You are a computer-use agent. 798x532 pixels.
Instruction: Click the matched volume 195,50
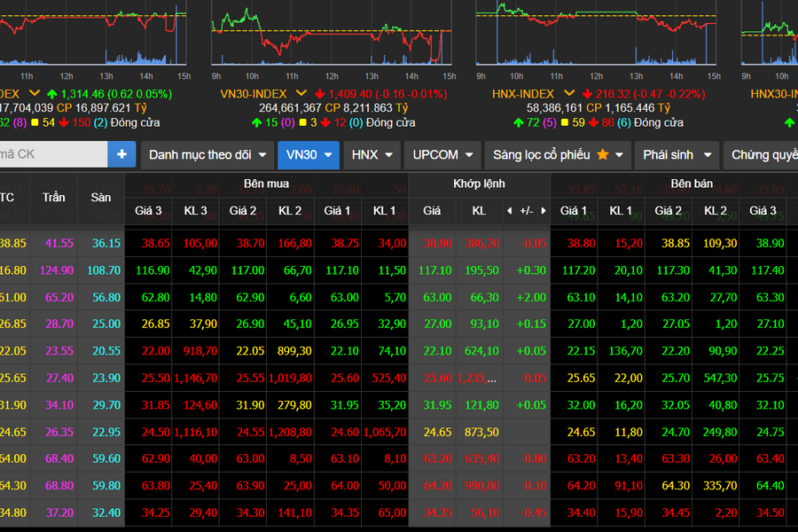pyautogui.click(x=481, y=270)
